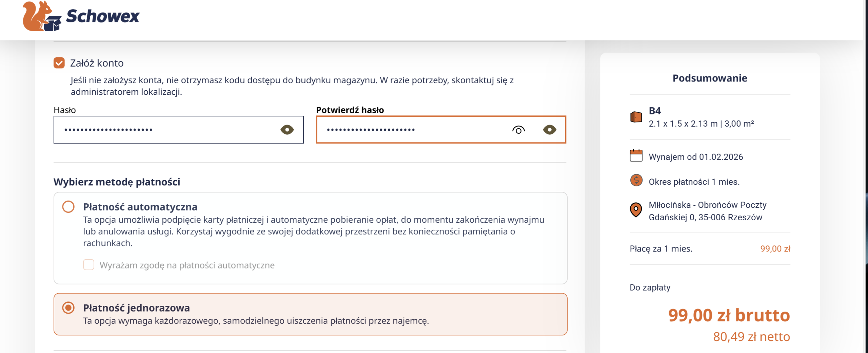
Task: Click the outlined eye icon in Potwierdź hasło
Action: [x=518, y=130]
